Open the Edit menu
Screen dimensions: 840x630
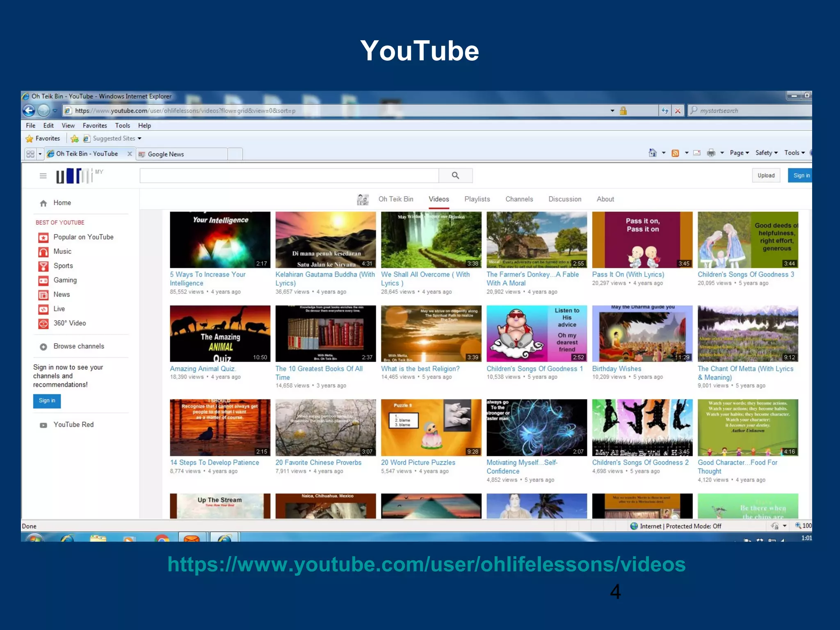pyautogui.click(x=48, y=126)
